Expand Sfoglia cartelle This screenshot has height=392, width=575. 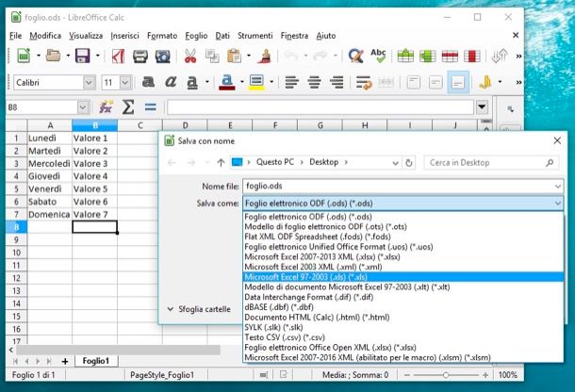[x=200, y=309]
